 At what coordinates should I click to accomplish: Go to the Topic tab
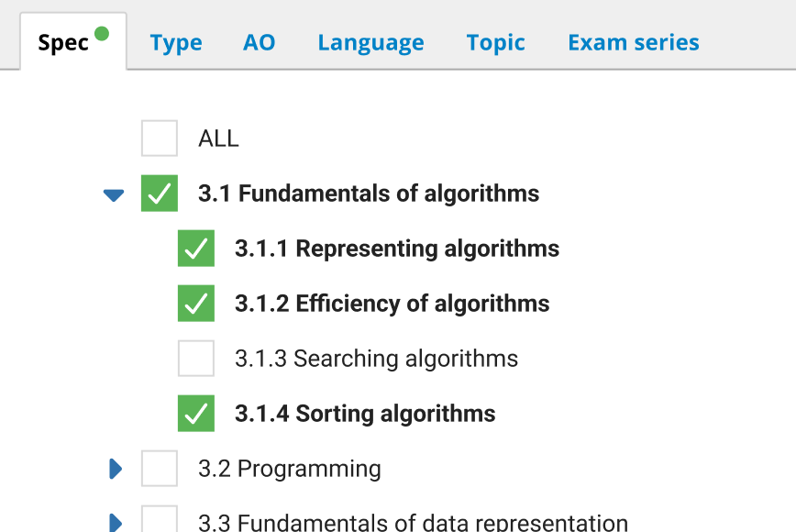[495, 43]
